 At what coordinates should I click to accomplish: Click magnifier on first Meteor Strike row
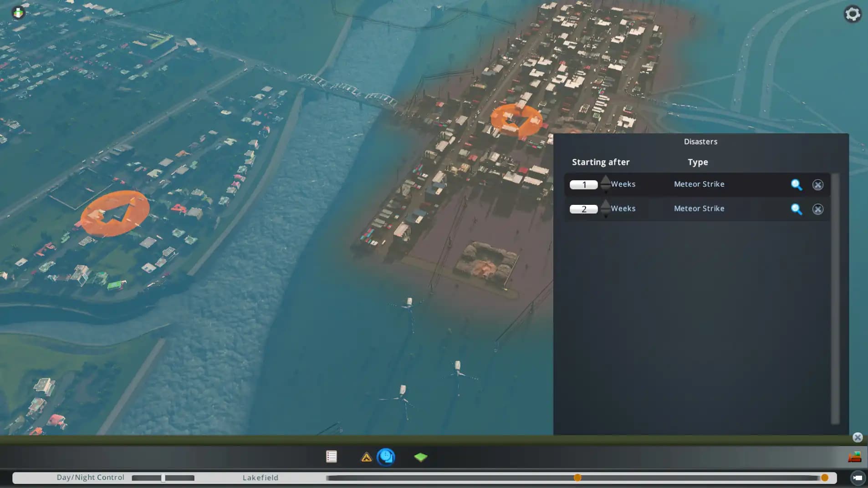coord(796,185)
